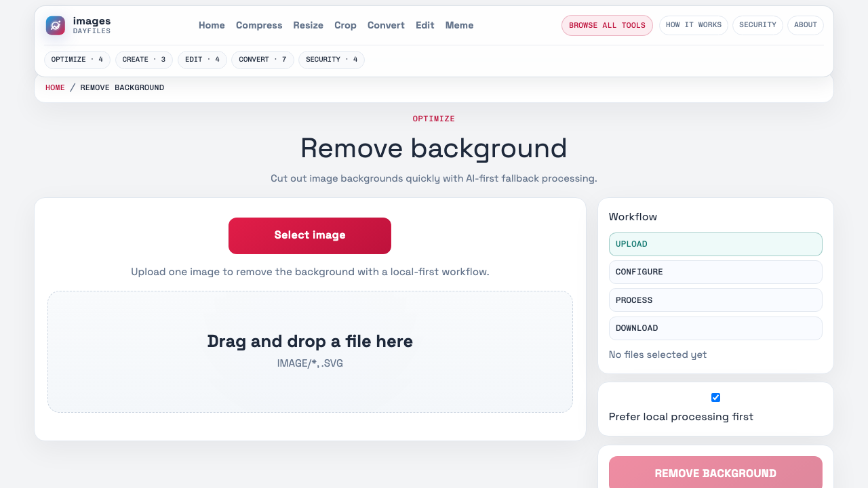Click the BROWSE ALL TOOLS button
The width and height of the screenshot is (868, 488).
click(x=606, y=25)
